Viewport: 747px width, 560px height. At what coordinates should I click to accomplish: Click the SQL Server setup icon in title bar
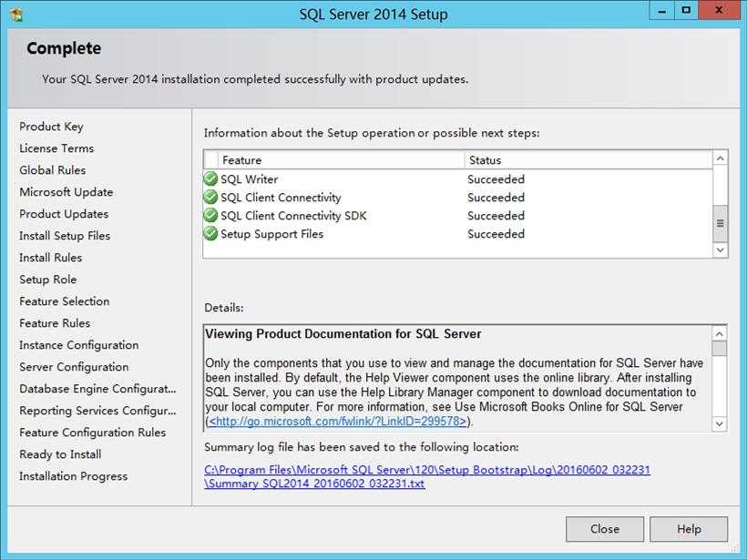point(16,15)
